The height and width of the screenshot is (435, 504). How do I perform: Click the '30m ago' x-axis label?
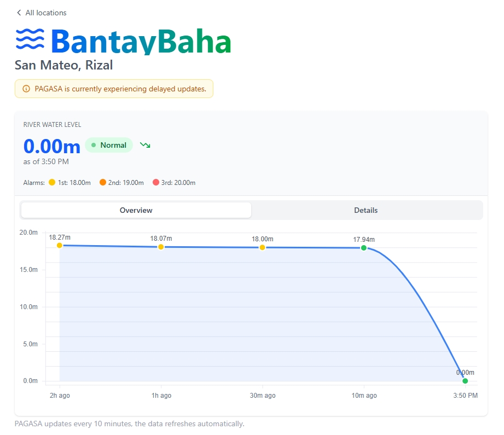tap(263, 396)
